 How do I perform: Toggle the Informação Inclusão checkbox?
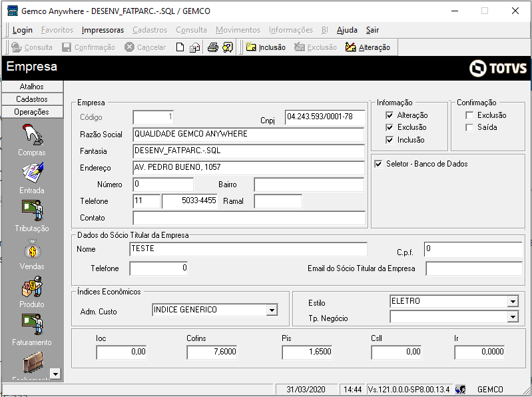[390, 140]
